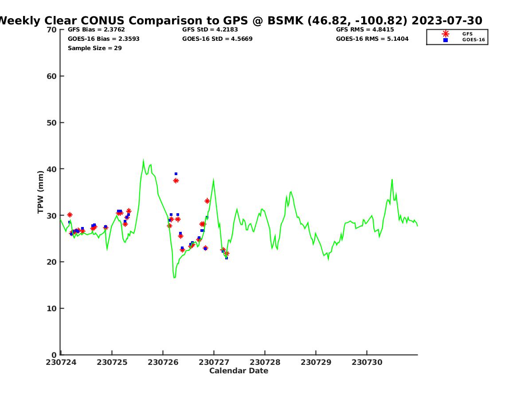Click the GFS Bias = 2.3762 text
The height and width of the screenshot is (399, 532).
(x=96, y=30)
